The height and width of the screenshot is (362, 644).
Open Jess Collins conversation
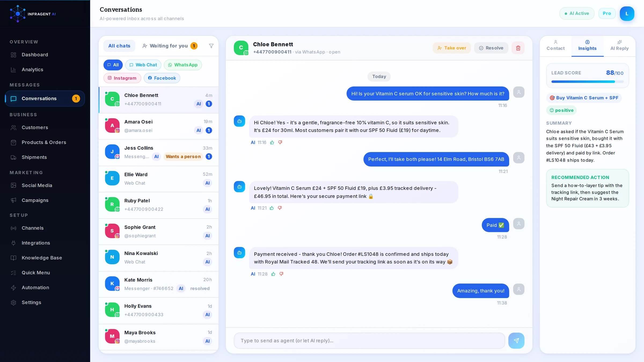159,152
